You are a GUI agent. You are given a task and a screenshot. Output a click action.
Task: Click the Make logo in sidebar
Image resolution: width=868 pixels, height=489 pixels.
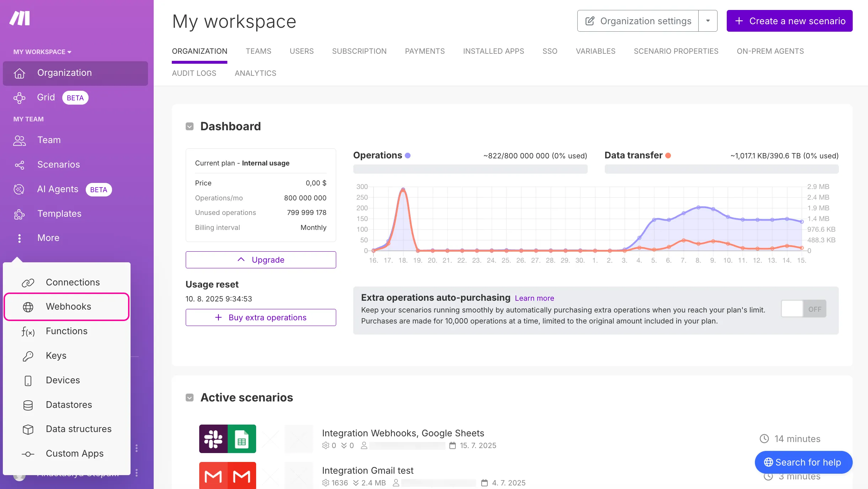[x=20, y=19]
